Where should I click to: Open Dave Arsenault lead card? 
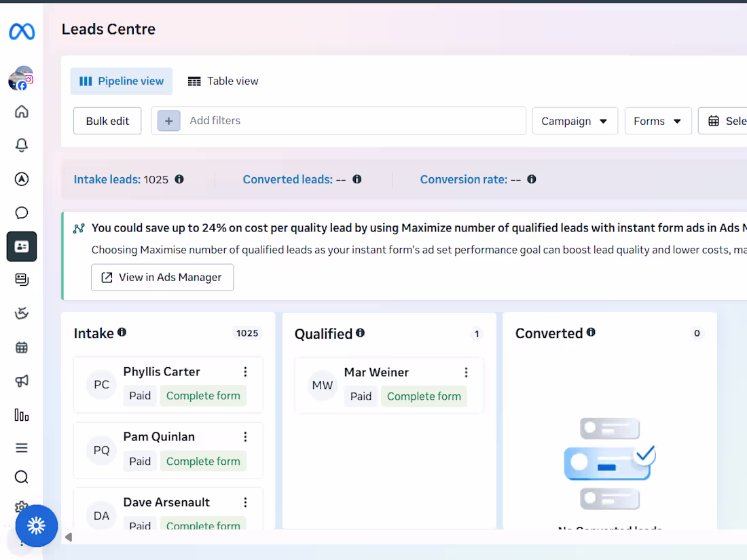coord(168,508)
